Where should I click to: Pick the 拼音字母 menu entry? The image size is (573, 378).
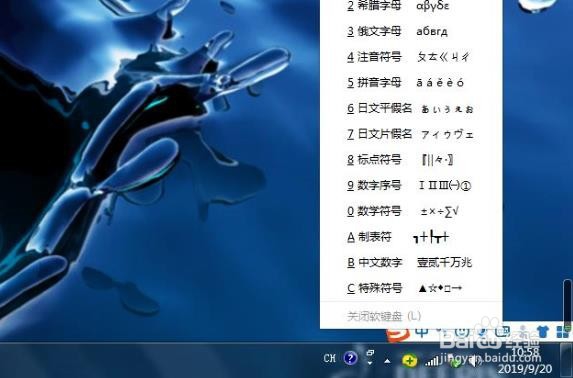click(411, 83)
